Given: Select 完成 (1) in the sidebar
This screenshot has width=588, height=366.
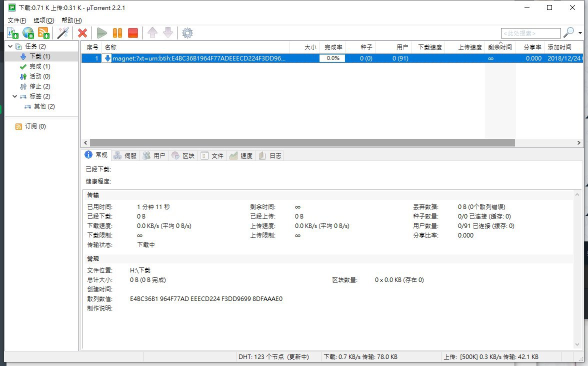Looking at the screenshot, I should coord(39,66).
